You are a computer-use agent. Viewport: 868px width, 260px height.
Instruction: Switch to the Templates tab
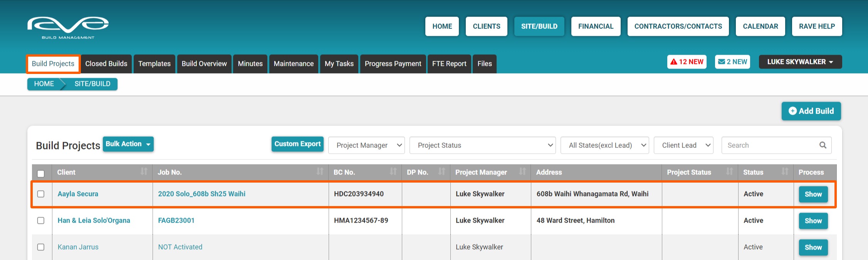pyautogui.click(x=154, y=64)
